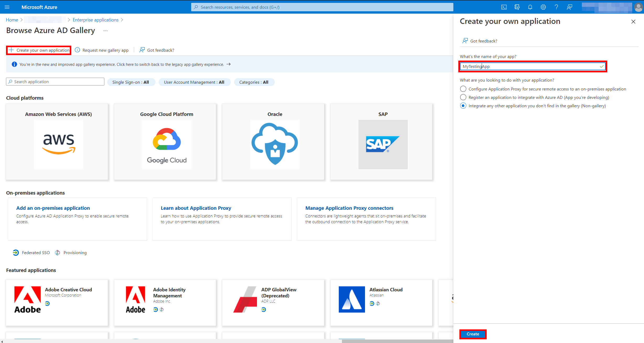
Task: Select Configure Application Proxy radio option
Action: pyautogui.click(x=463, y=89)
